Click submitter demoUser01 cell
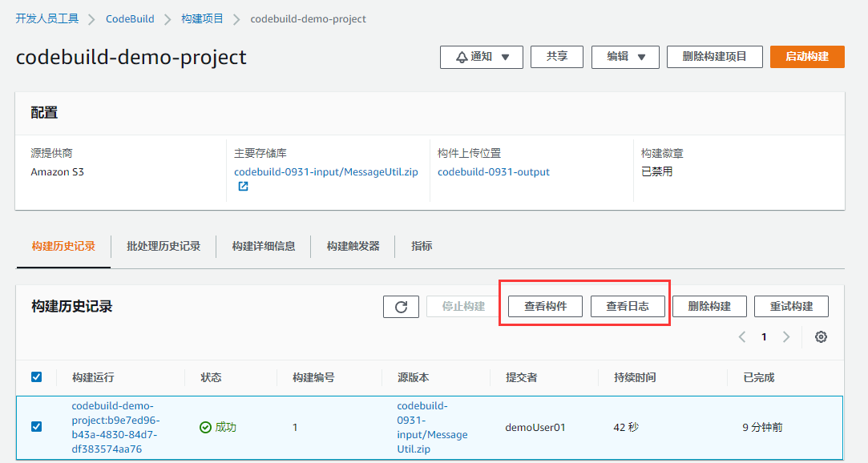 (535, 427)
